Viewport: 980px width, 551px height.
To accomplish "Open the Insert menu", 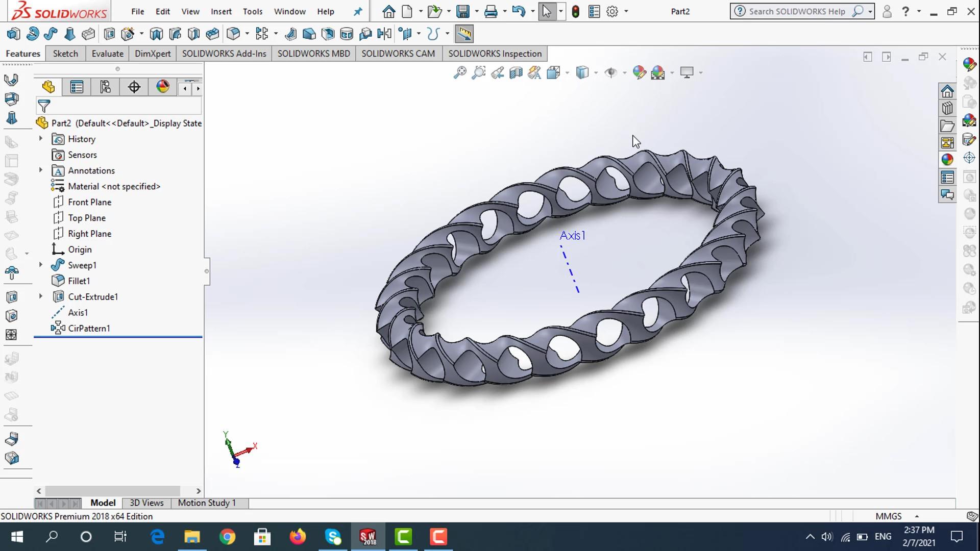I will point(221,11).
